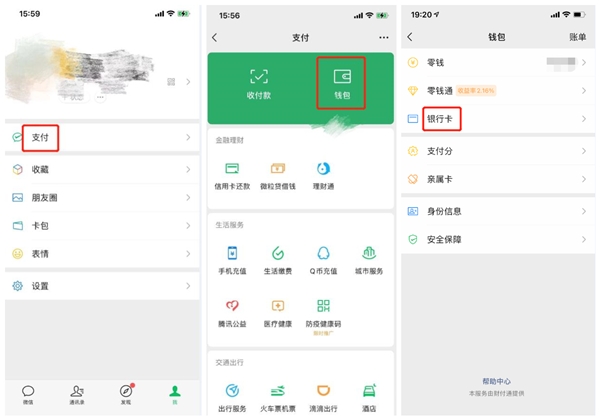Viewport: 600px width, 420px height.
Task: Tap the 朋友圈 picture icon
Action: pos(18,198)
